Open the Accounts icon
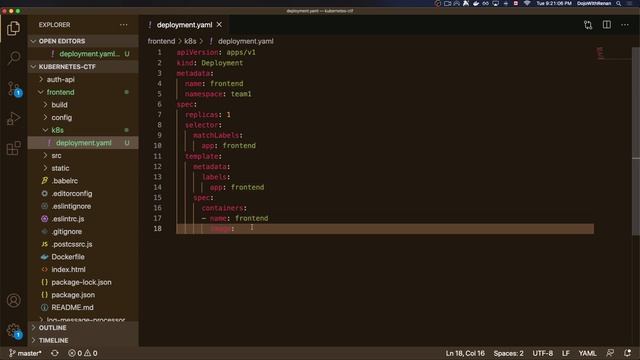 click(13, 300)
